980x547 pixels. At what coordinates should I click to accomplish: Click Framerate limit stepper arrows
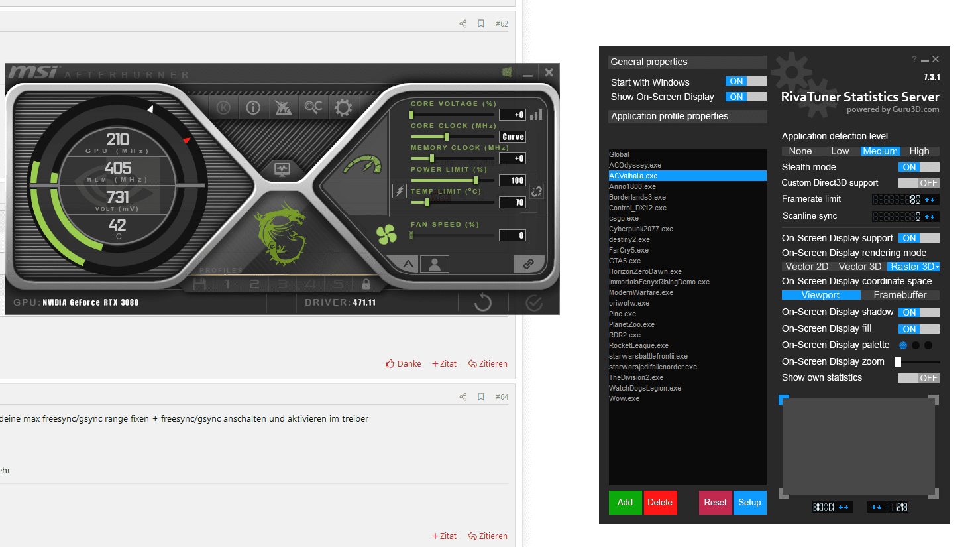pos(930,200)
